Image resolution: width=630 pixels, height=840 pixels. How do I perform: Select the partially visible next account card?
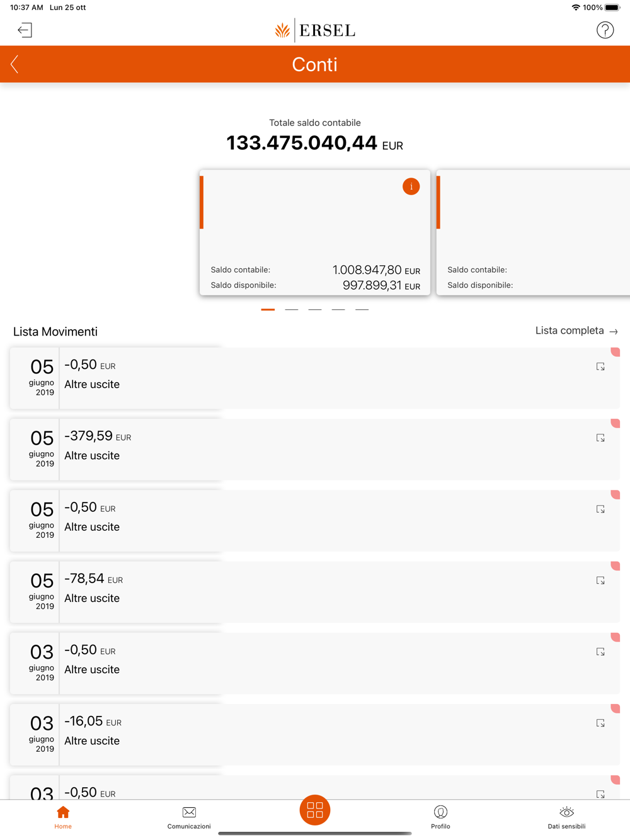[x=533, y=232]
